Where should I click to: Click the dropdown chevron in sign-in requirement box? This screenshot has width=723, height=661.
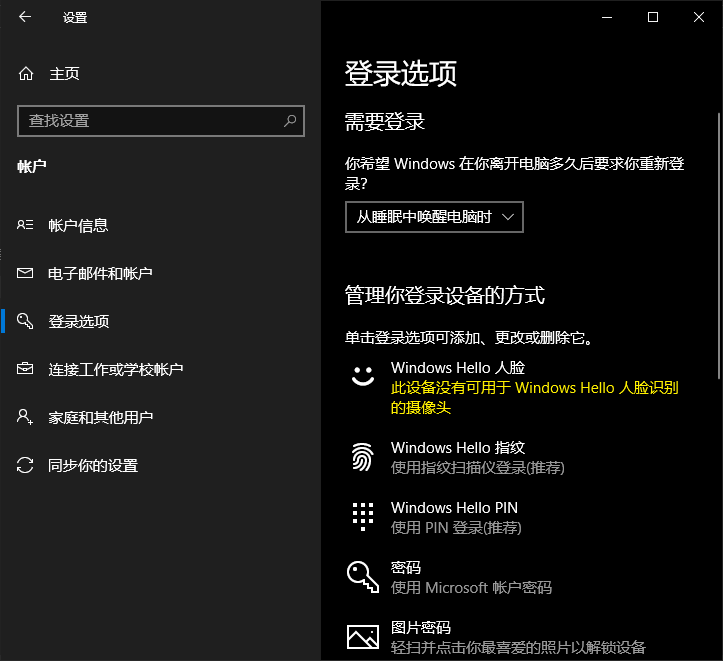(x=508, y=217)
